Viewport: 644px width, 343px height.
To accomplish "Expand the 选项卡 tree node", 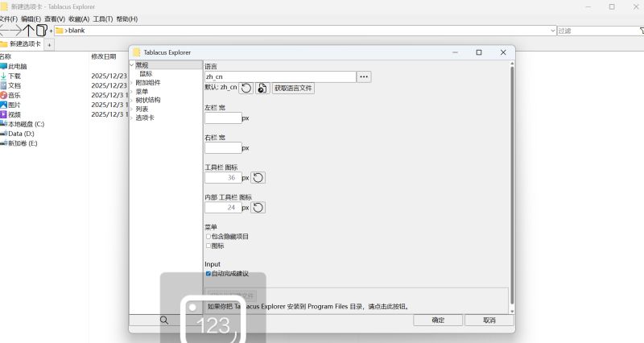I will pos(132,118).
